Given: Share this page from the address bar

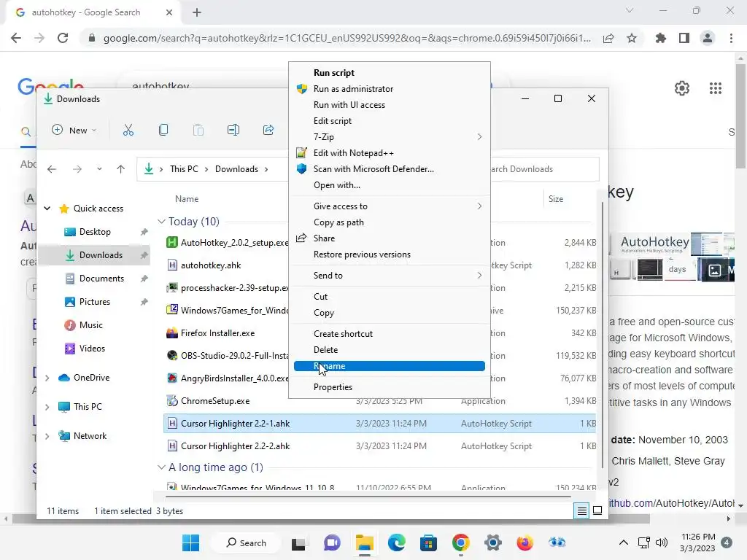Looking at the screenshot, I should (608, 38).
